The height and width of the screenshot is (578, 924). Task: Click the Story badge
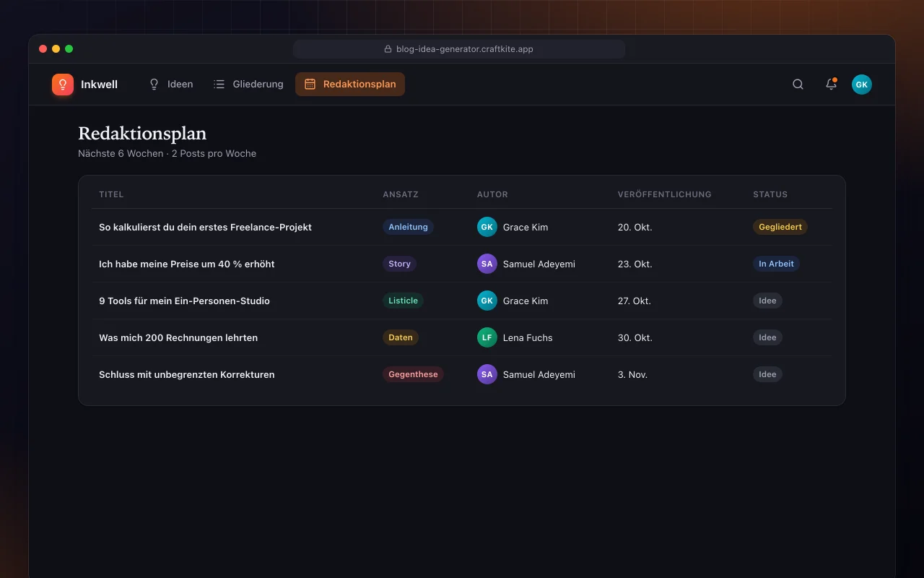coord(399,264)
